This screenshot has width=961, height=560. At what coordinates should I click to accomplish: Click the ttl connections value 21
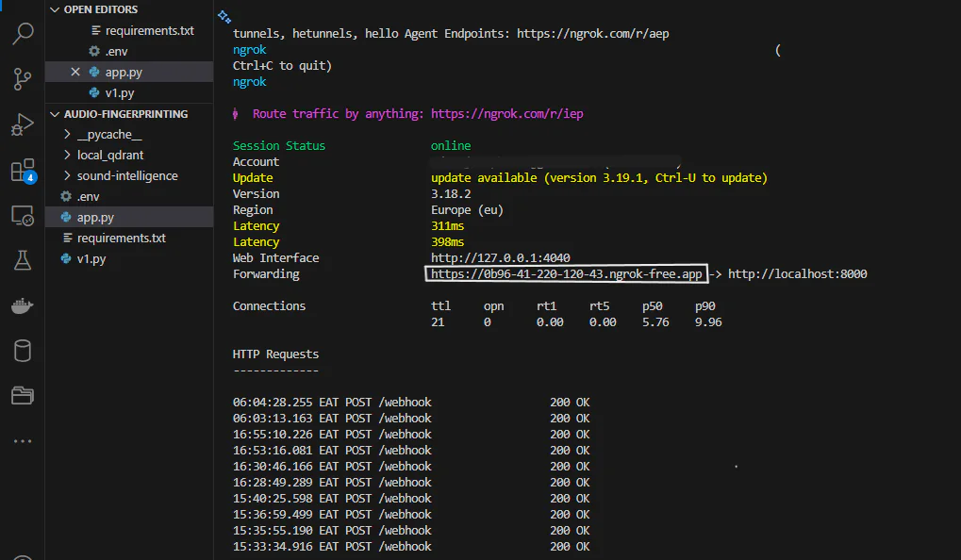coord(438,322)
